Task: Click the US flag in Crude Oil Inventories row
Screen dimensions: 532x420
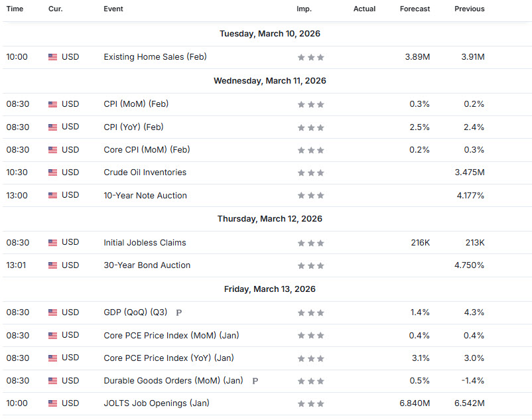Action: point(52,173)
